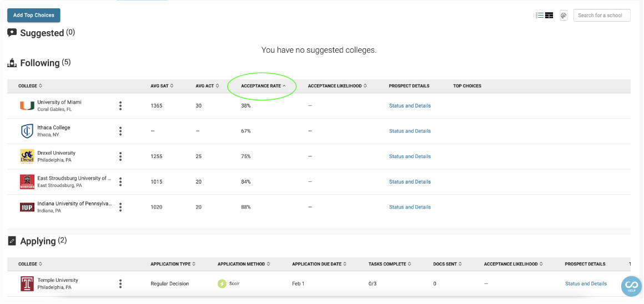Screen dimensions: 644x304
Task: Click the 1365 SAT value for Miami
Action: click(157, 106)
